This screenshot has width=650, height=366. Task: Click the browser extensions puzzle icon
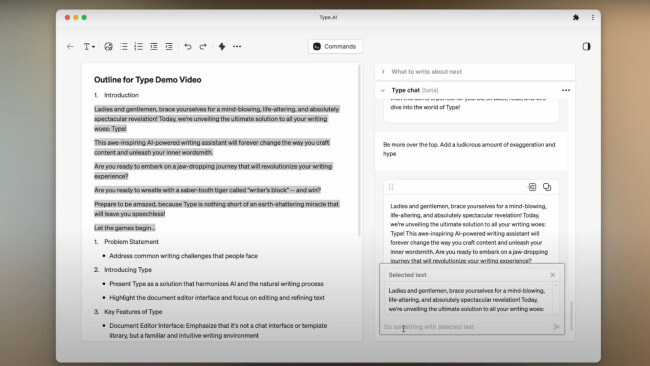[x=576, y=17]
